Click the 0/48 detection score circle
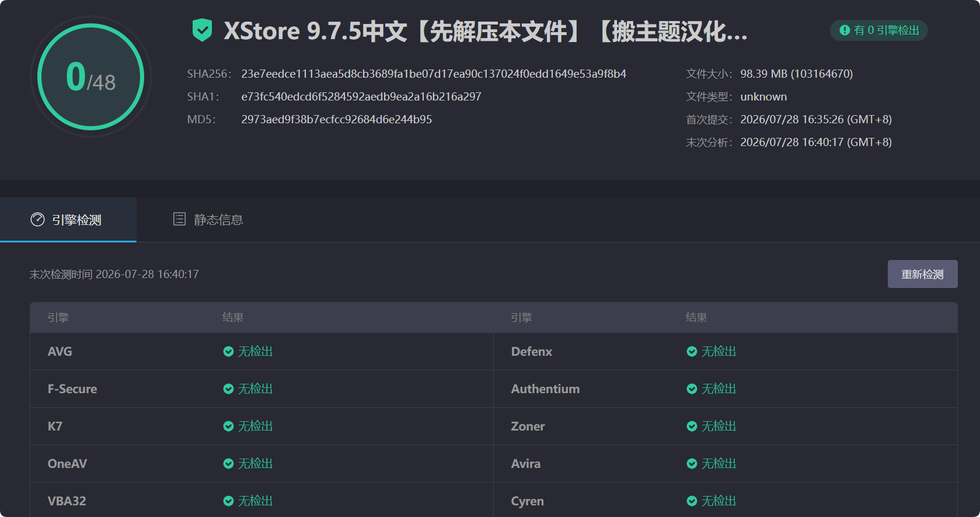The width and height of the screenshot is (980, 517). pyautogui.click(x=91, y=77)
